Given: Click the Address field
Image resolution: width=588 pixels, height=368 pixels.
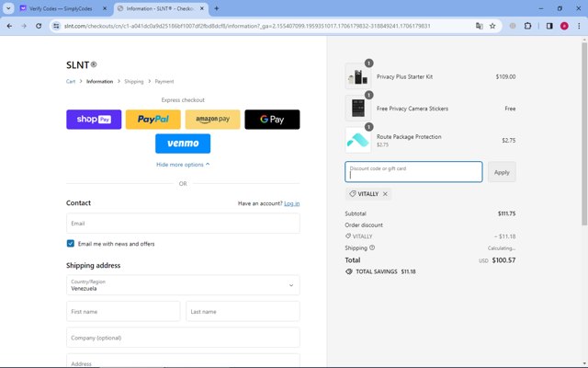Looking at the screenshot, I should (183, 361).
